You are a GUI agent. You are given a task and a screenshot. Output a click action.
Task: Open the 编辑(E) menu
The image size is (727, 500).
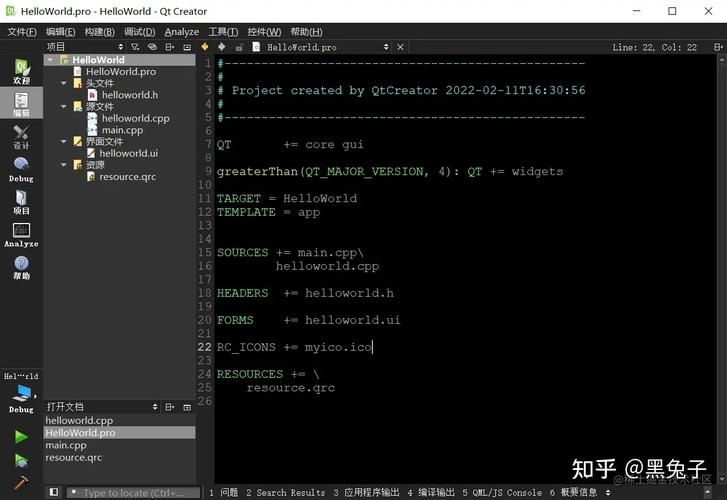tap(60, 32)
